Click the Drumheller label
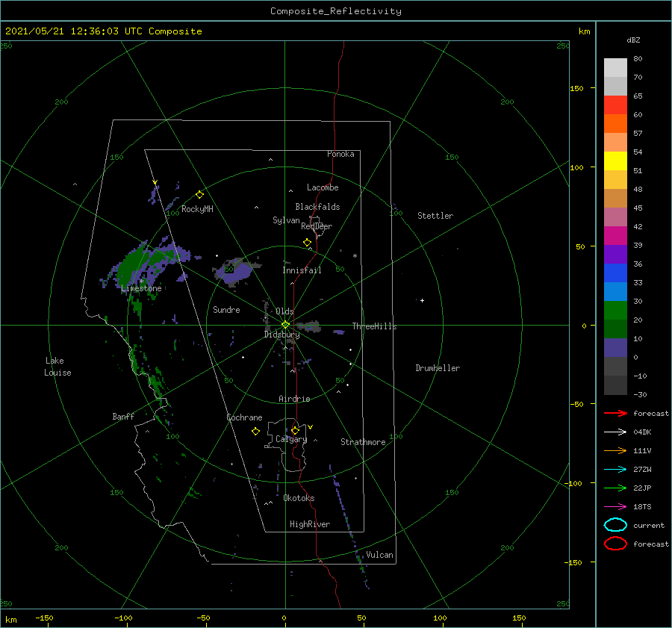 438,368
